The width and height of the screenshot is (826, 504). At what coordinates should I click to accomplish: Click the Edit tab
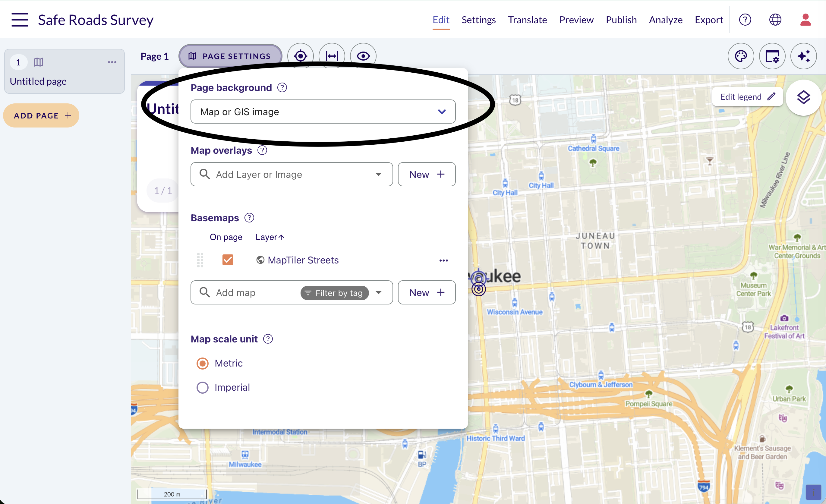tap(441, 20)
